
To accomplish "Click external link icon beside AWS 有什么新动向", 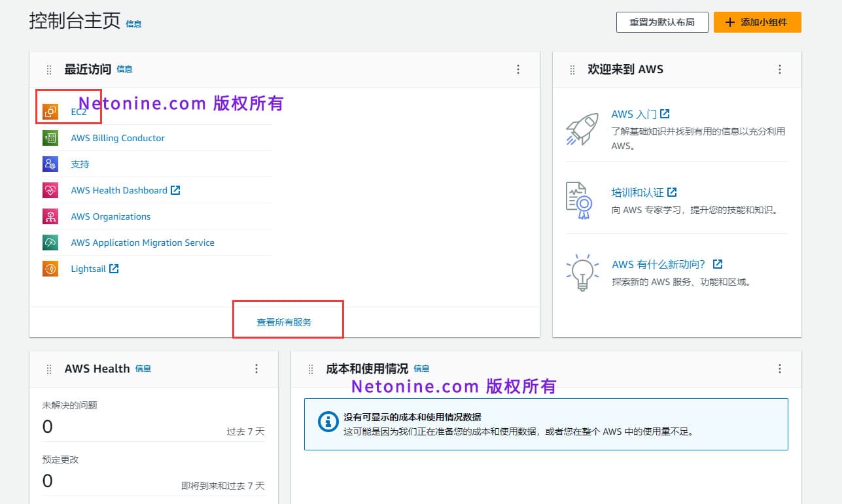I will (x=718, y=264).
